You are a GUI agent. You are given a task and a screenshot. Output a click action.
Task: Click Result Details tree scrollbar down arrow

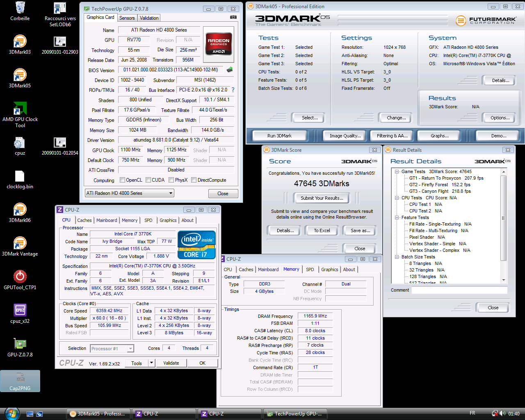pyautogui.click(x=504, y=280)
